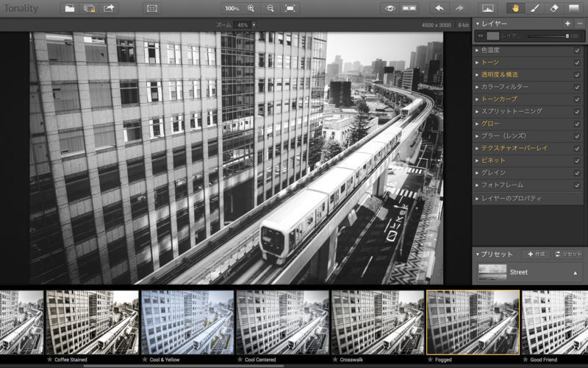This screenshot has height=368, width=588.
Task: Toggle the layer visibility eye icon
Action: tap(481, 36)
